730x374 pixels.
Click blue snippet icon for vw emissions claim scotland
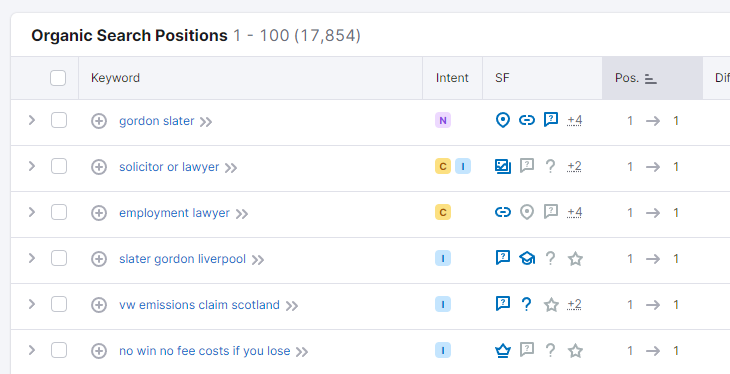502,303
